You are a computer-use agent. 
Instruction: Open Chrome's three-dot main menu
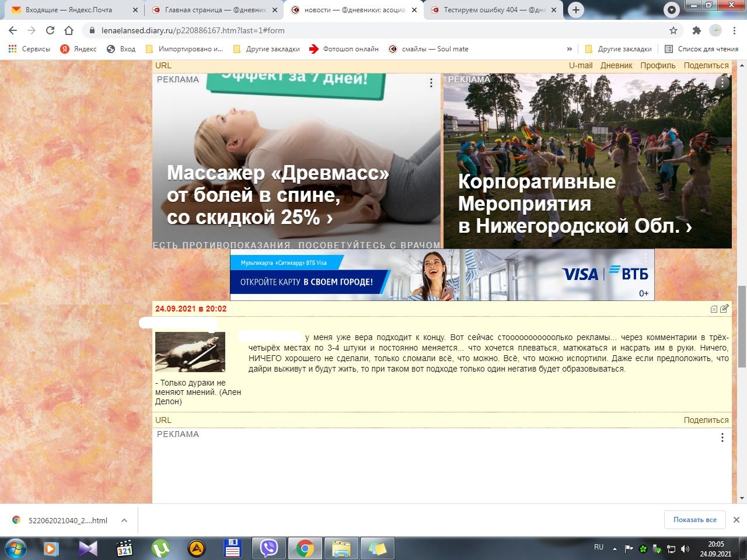(x=735, y=30)
